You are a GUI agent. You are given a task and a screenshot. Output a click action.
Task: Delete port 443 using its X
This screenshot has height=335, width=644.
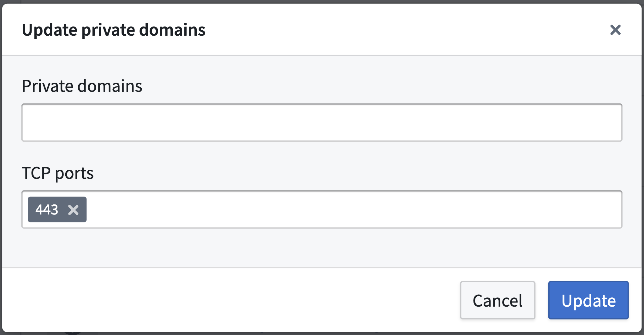[x=73, y=210]
